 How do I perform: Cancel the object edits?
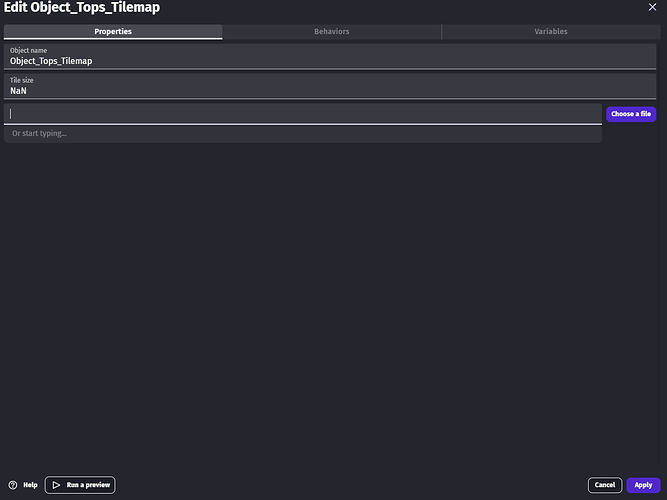pyautogui.click(x=605, y=485)
